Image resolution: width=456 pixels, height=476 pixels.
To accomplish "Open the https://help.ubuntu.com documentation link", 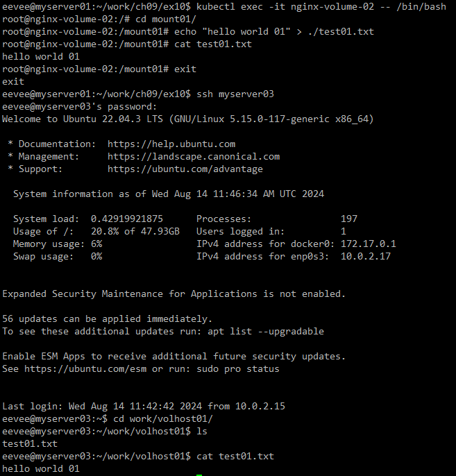I will (171, 144).
